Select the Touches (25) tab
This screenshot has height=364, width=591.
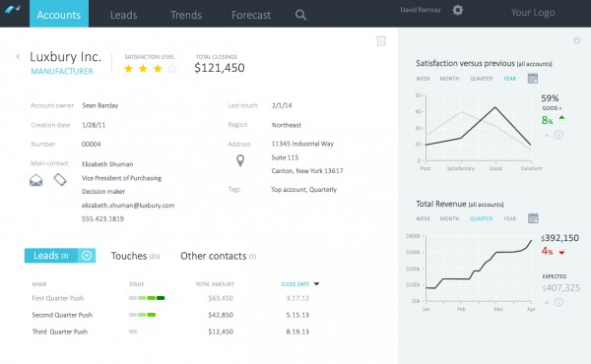click(x=135, y=256)
